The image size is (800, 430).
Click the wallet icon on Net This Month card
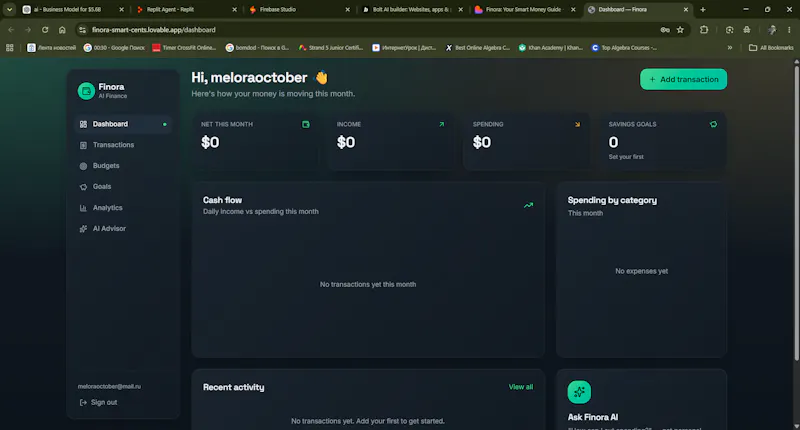pyautogui.click(x=306, y=124)
